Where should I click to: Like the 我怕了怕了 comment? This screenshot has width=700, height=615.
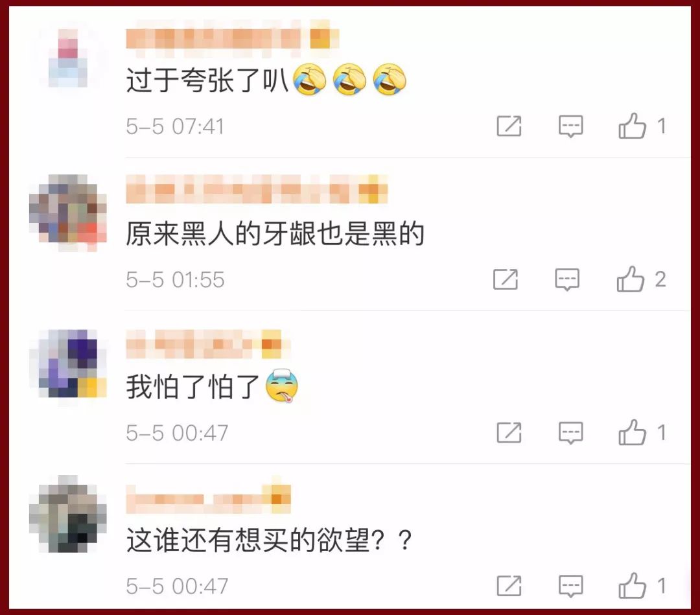(x=632, y=432)
